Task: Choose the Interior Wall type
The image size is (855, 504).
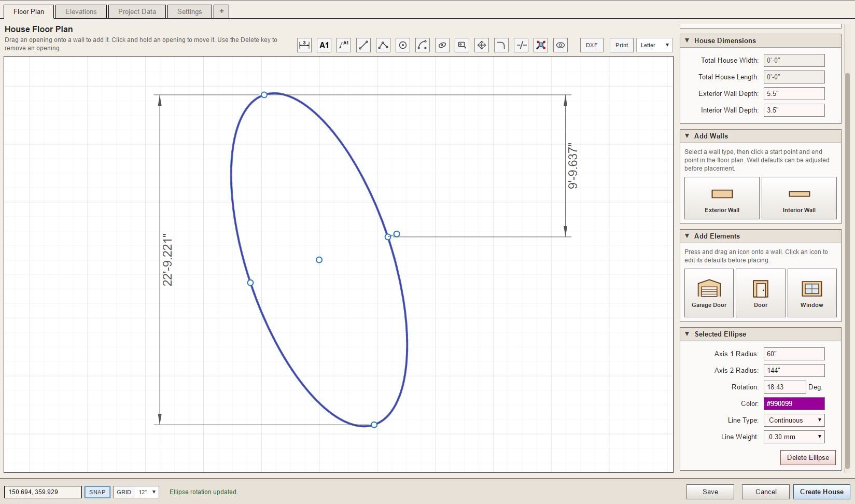Action: pyautogui.click(x=799, y=198)
